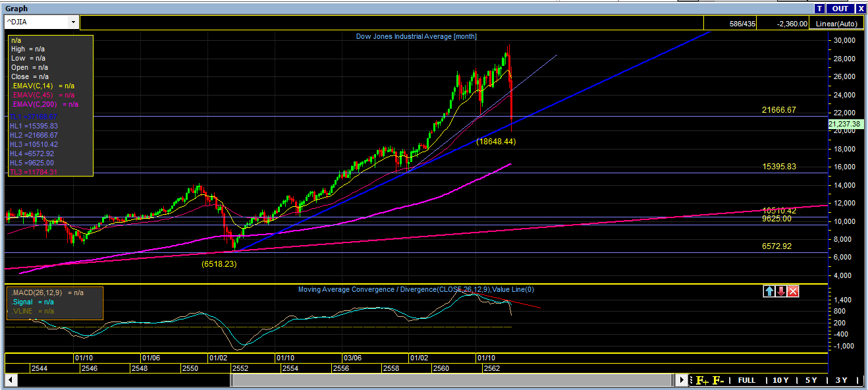This screenshot has height=390, width=868.
Task: Click HL1 =15395.83 in the legend
Action: (x=34, y=126)
